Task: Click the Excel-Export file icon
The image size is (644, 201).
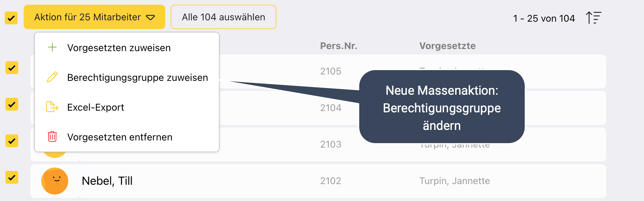Action: coord(52,107)
